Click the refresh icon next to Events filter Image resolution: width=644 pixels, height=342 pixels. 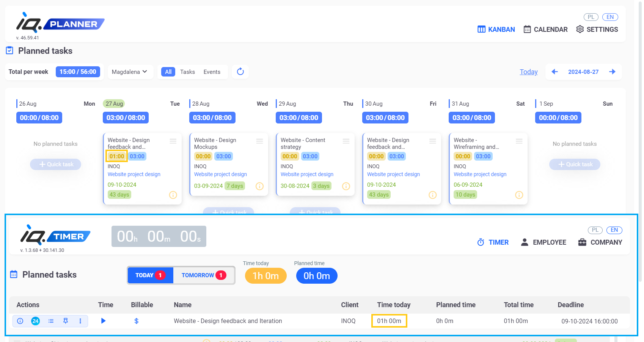point(240,72)
